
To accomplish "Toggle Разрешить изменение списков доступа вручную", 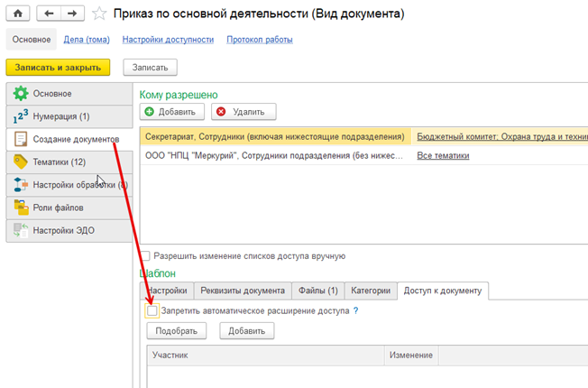I will (x=146, y=256).
